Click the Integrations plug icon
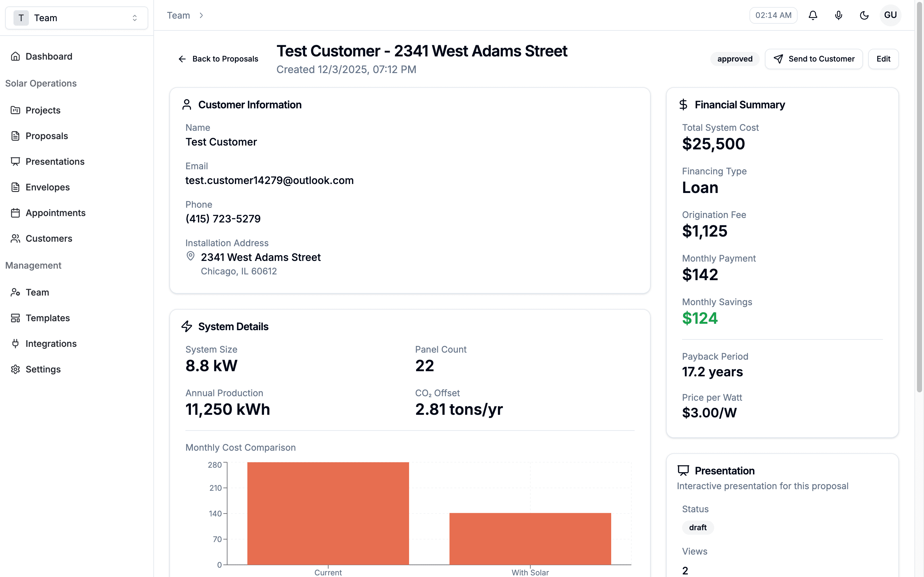Viewport: 924px width, 577px height. pyautogui.click(x=15, y=343)
